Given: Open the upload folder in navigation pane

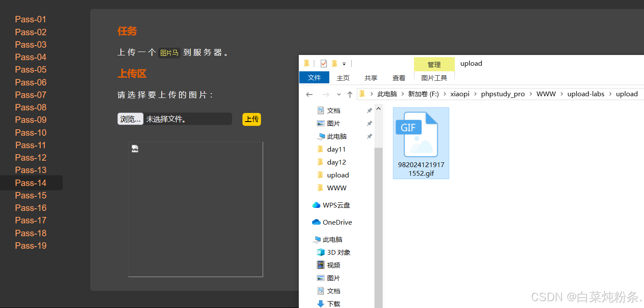Looking at the screenshot, I should click(x=338, y=175).
